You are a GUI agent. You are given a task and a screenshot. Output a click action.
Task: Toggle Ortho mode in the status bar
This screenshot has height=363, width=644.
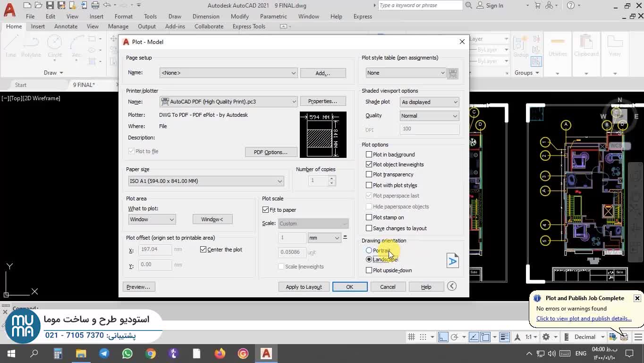443,337
